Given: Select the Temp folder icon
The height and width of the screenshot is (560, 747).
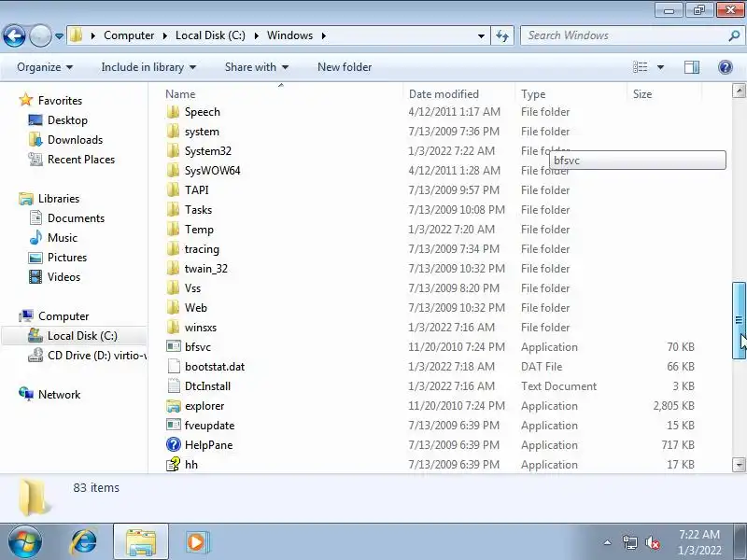Looking at the screenshot, I should pos(174,230).
